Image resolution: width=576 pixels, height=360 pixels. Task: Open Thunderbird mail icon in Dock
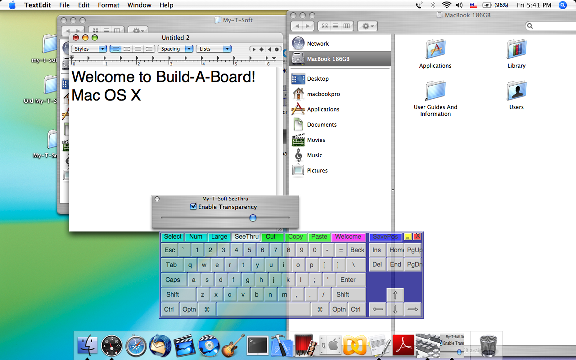[160, 346]
